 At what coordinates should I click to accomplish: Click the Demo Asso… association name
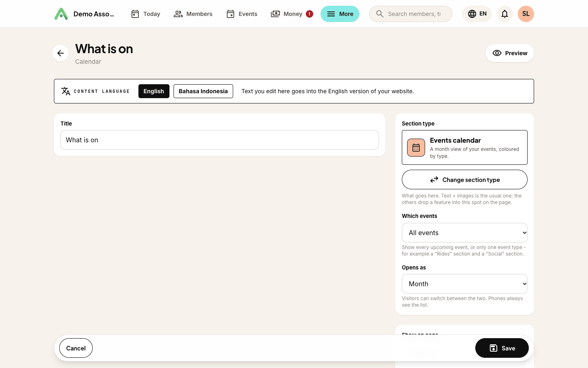coord(94,14)
